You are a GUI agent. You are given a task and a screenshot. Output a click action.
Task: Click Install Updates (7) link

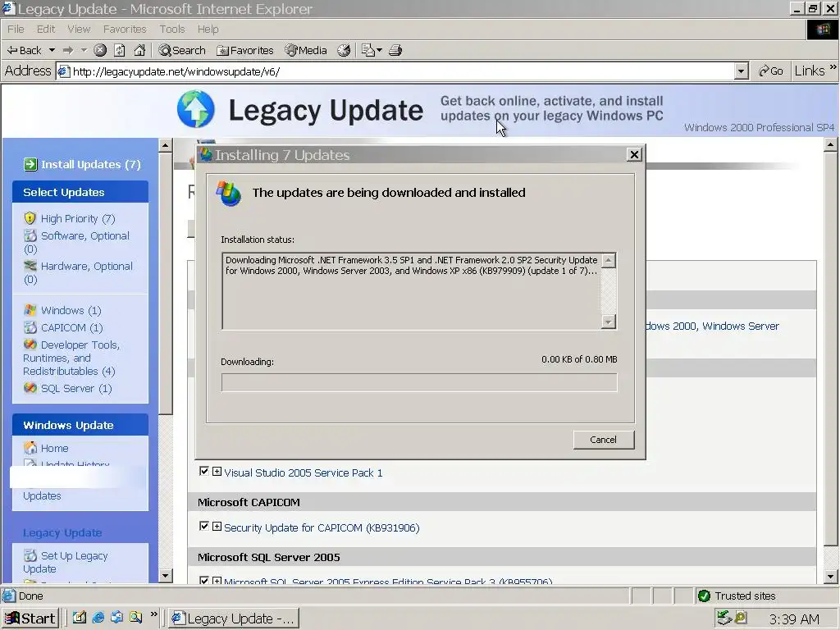[x=90, y=164]
